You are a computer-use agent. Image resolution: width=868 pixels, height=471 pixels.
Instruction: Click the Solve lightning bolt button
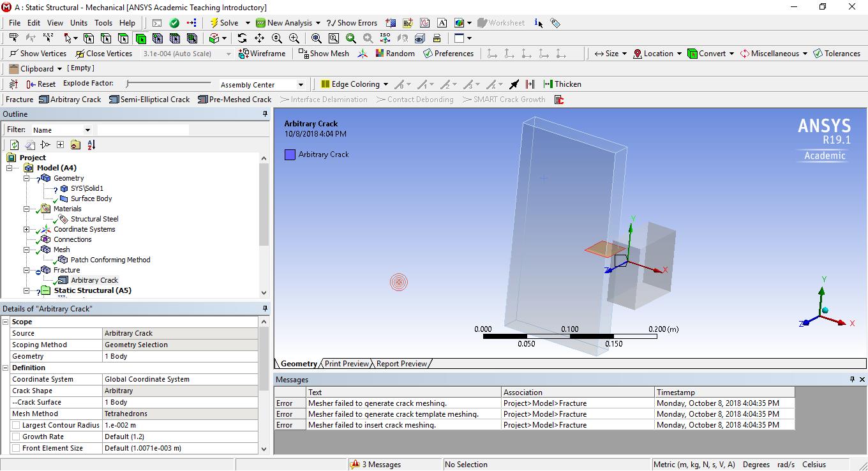225,22
